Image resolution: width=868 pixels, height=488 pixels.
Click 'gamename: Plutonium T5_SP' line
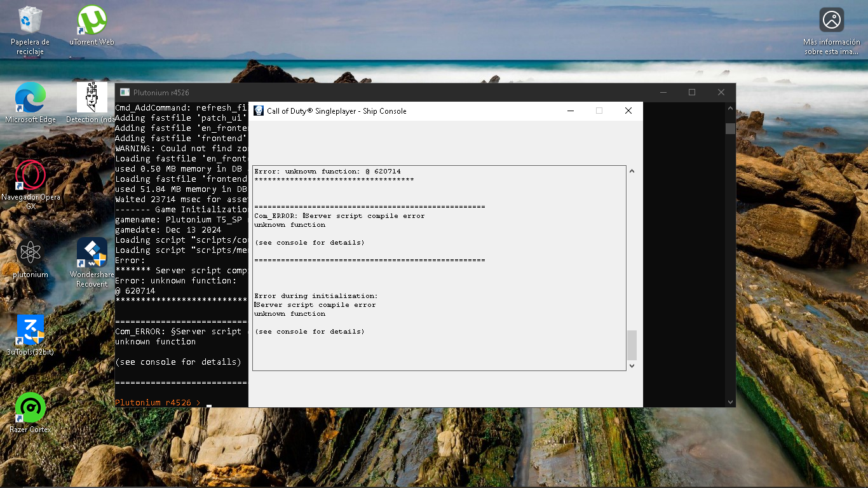click(x=181, y=220)
